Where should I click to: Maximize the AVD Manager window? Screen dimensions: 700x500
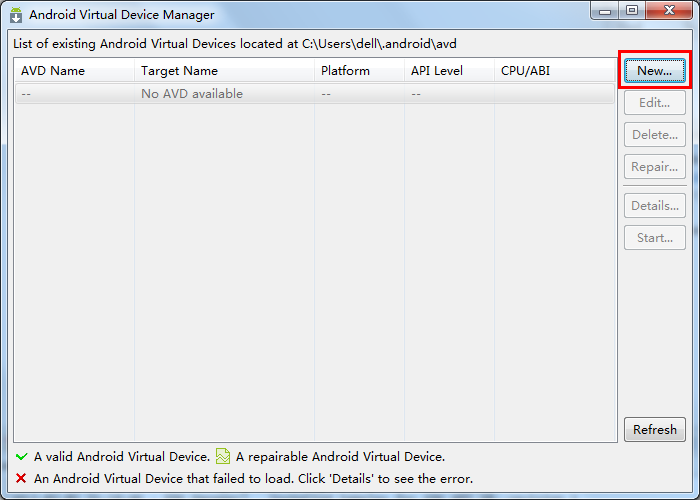(x=632, y=11)
